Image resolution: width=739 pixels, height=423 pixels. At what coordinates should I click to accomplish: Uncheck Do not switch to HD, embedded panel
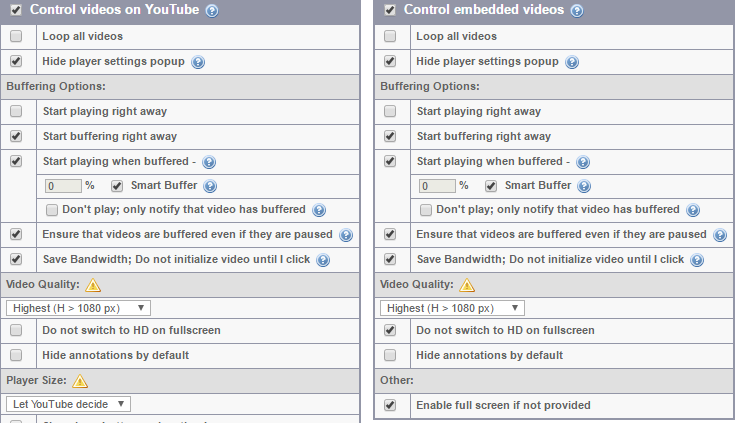tap(390, 331)
